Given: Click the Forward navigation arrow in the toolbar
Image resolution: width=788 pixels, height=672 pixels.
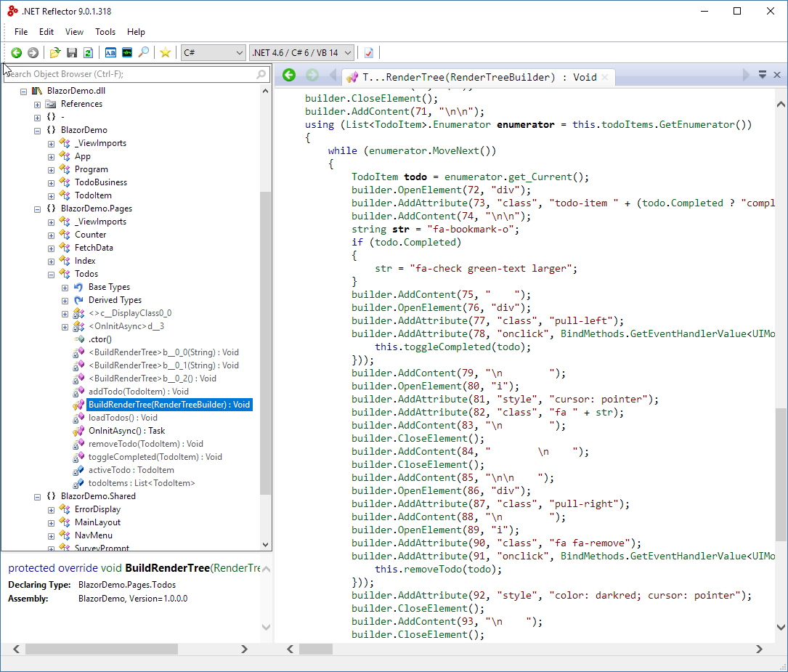Looking at the screenshot, I should tap(33, 52).
